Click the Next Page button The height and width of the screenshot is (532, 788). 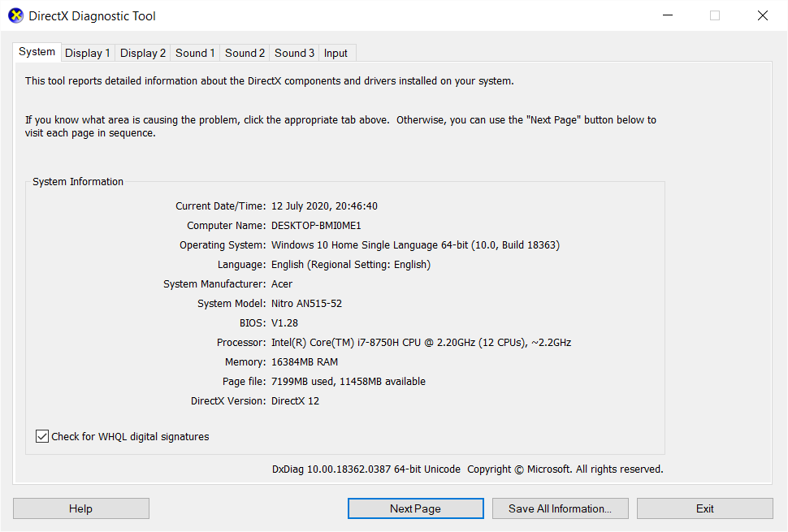416,508
